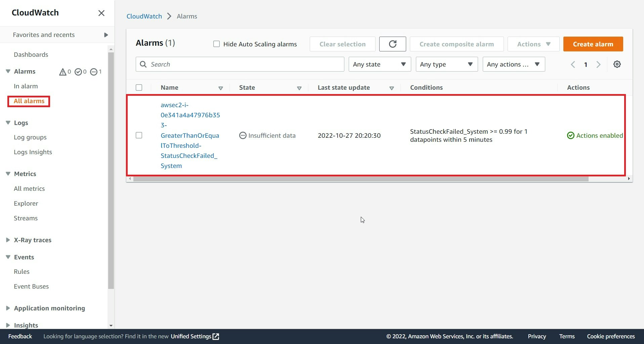Click the Create alarm button
Image resolution: width=644 pixels, height=344 pixels.
click(593, 44)
